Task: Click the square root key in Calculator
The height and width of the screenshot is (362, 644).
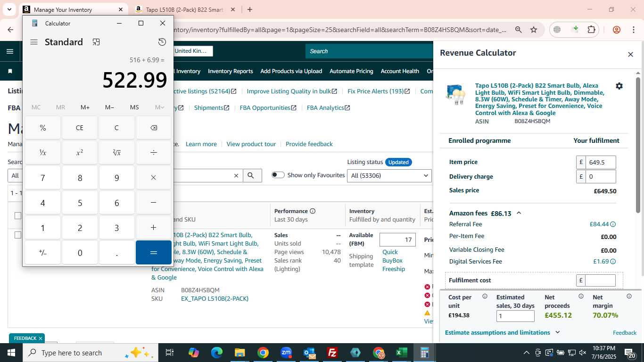Action: [x=116, y=153]
